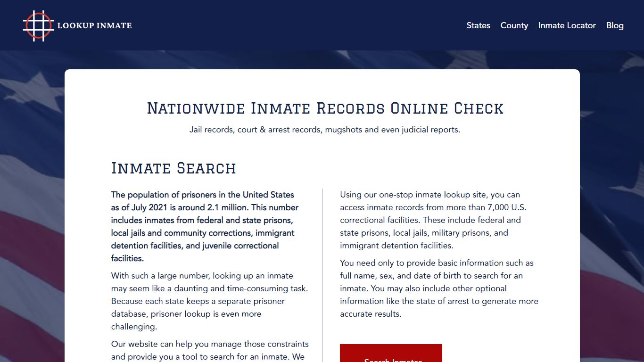Open the States menu item

click(x=478, y=25)
